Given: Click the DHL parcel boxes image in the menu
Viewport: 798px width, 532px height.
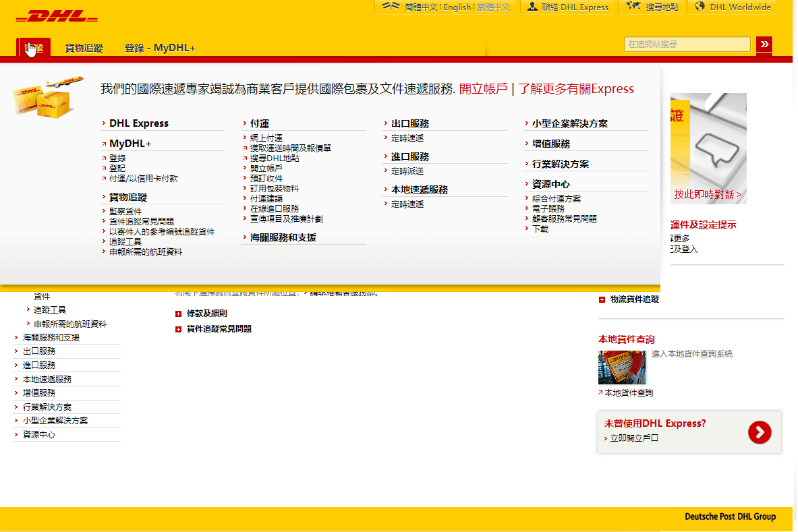Looking at the screenshot, I should [47, 96].
